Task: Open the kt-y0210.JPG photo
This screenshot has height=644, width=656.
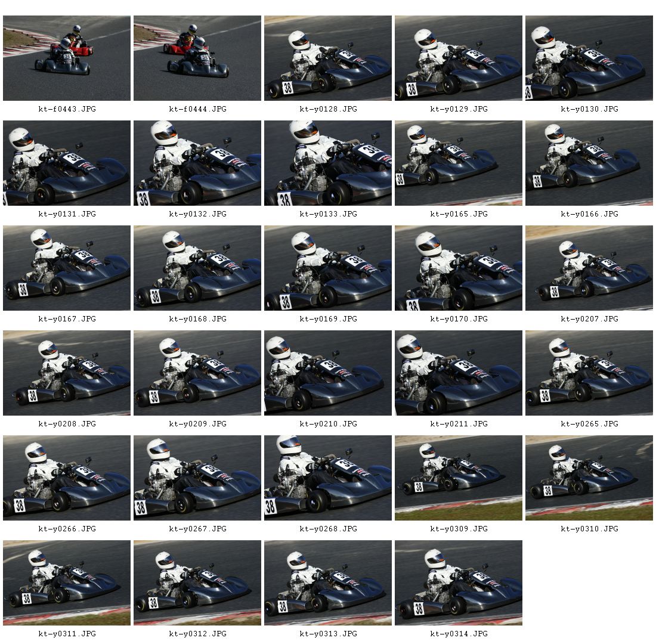Action: 328,373
